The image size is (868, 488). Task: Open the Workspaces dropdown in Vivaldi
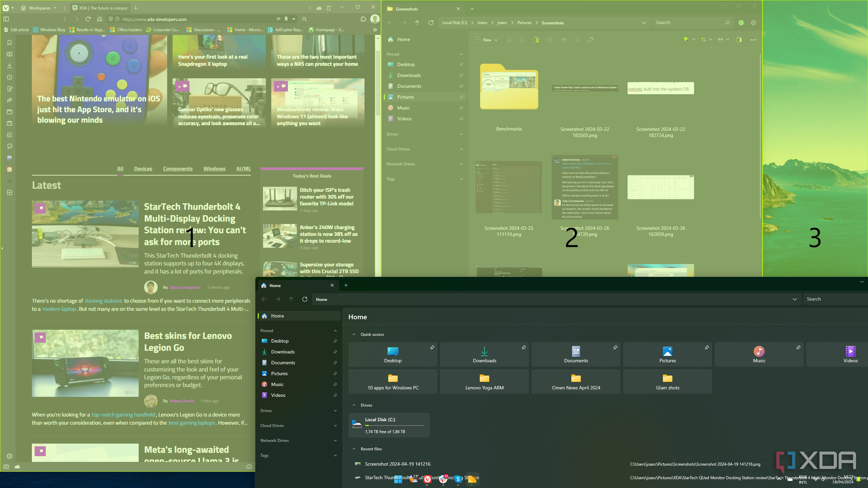tap(39, 8)
